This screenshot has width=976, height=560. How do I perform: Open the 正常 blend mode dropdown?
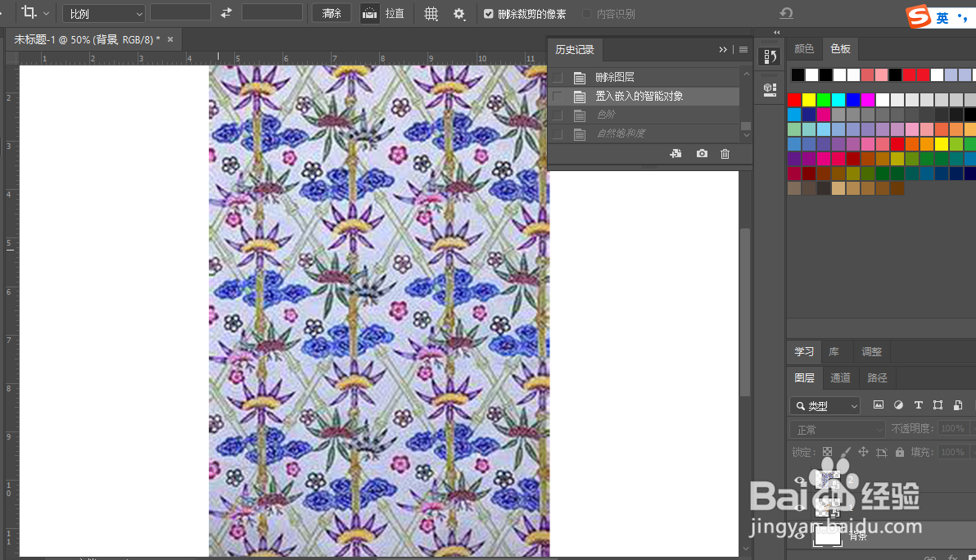tap(837, 429)
